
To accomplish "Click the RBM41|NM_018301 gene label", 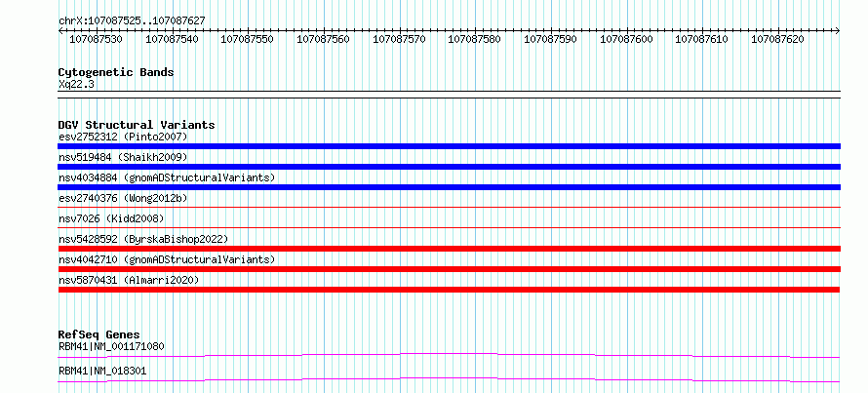I will pyautogui.click(x=102, y=371).
